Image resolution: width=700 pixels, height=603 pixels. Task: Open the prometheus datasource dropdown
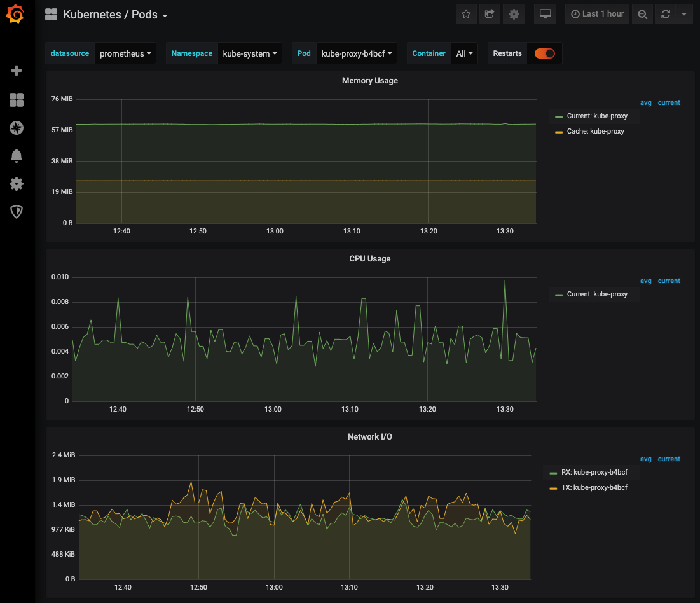click(x=125, y=53)
